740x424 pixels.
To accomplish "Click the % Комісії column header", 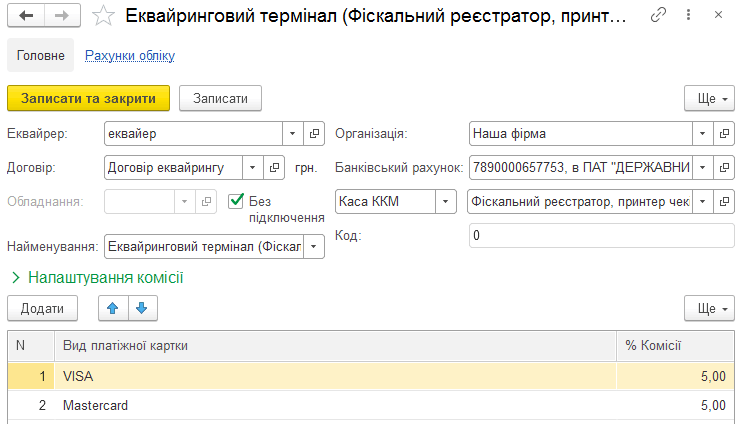I will point(675,346).
